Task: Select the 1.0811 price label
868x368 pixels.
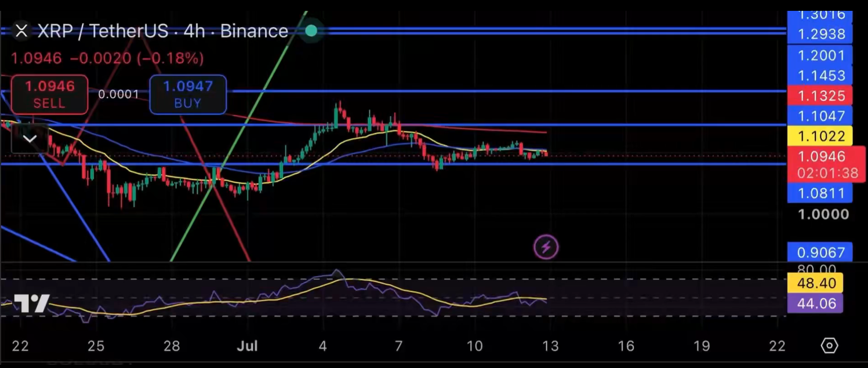Action: (820, 193)
